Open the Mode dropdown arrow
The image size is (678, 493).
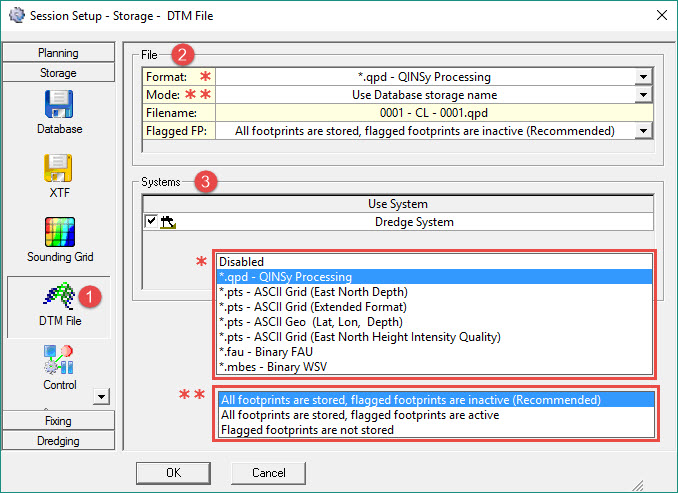point(643,95)
